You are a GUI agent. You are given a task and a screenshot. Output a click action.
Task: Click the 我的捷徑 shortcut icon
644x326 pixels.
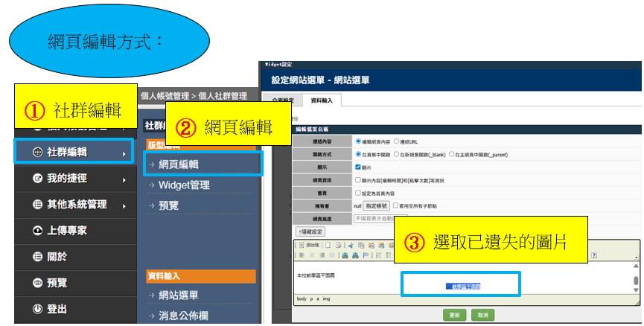click(x=37, y=179)
